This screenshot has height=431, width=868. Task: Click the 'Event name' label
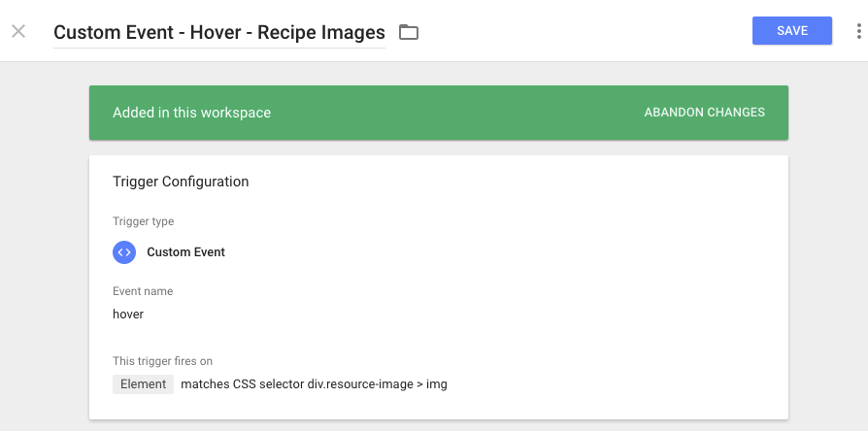143,291
